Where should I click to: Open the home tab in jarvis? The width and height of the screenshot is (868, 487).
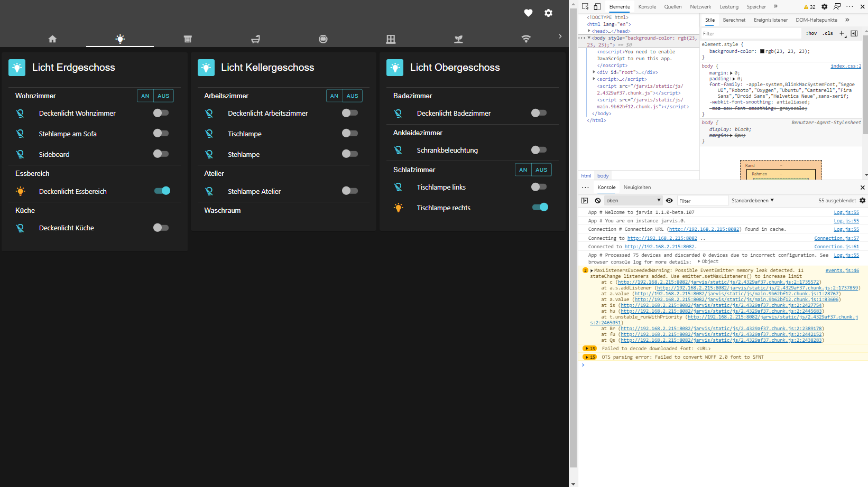52,39
